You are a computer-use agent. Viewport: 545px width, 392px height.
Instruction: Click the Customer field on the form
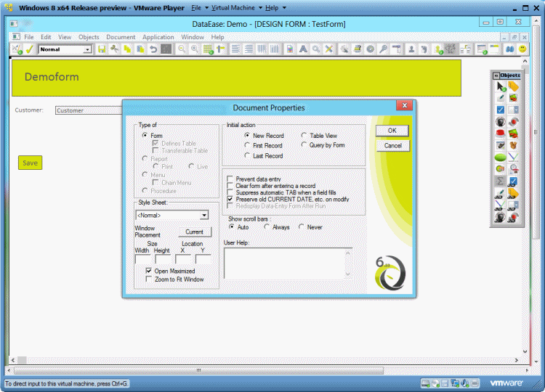coord(89,110)
